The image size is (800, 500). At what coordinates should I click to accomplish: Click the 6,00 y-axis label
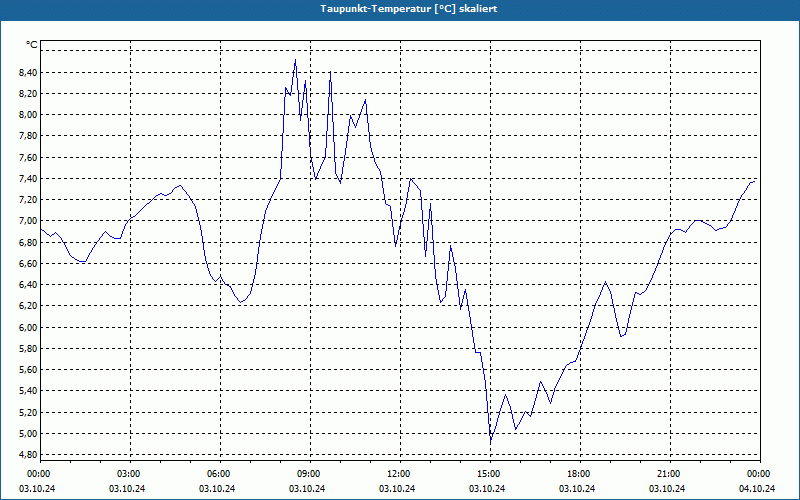[28, 327]
